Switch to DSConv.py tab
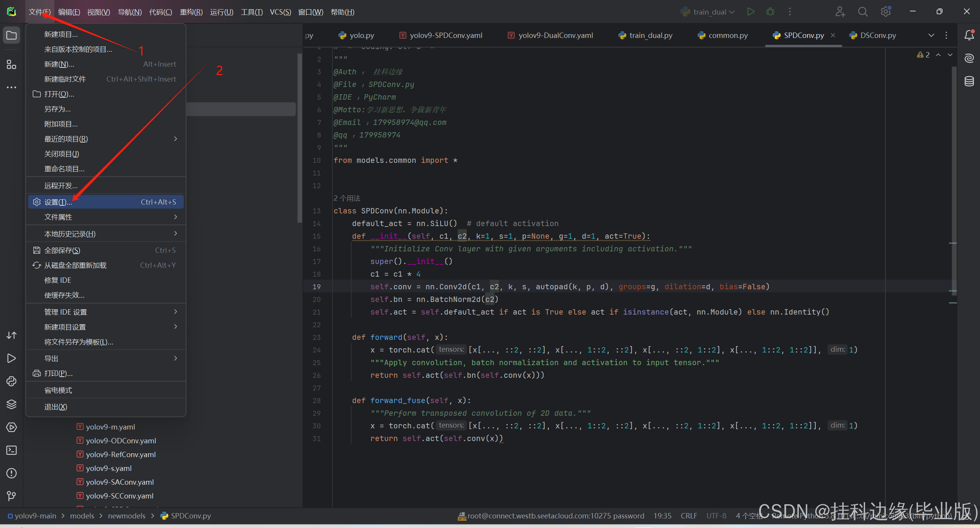The height and width of the screenshot is (528, 980). pos(872,35)
